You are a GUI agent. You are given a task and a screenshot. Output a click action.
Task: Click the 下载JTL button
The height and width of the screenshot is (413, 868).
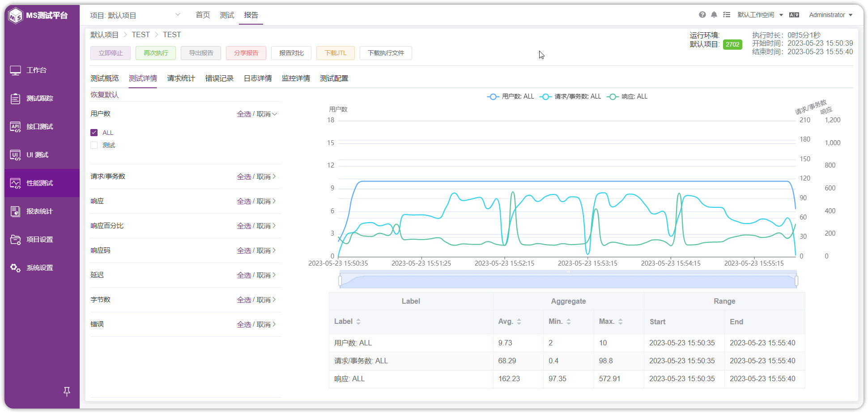point(336,53)
